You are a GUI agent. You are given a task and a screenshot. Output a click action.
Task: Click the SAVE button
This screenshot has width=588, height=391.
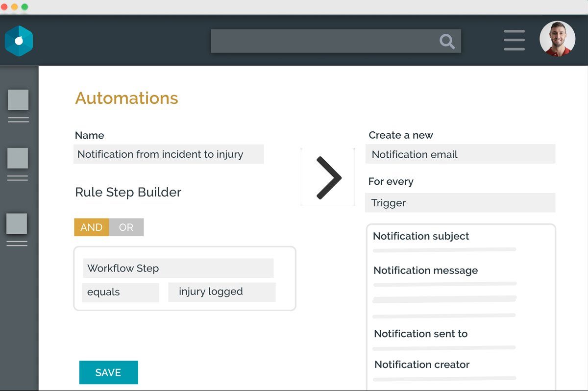point(108,372)
